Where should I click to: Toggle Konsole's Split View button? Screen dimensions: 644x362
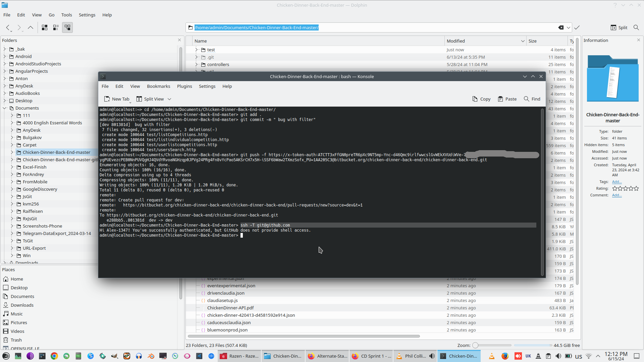[150, 99]
